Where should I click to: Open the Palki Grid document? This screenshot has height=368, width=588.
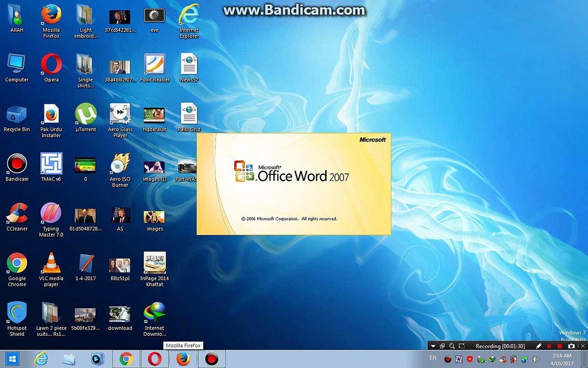(189, 118)
